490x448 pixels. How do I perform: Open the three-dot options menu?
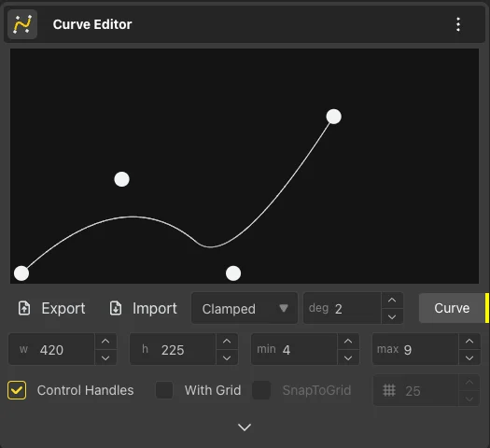tap(458, 24)
